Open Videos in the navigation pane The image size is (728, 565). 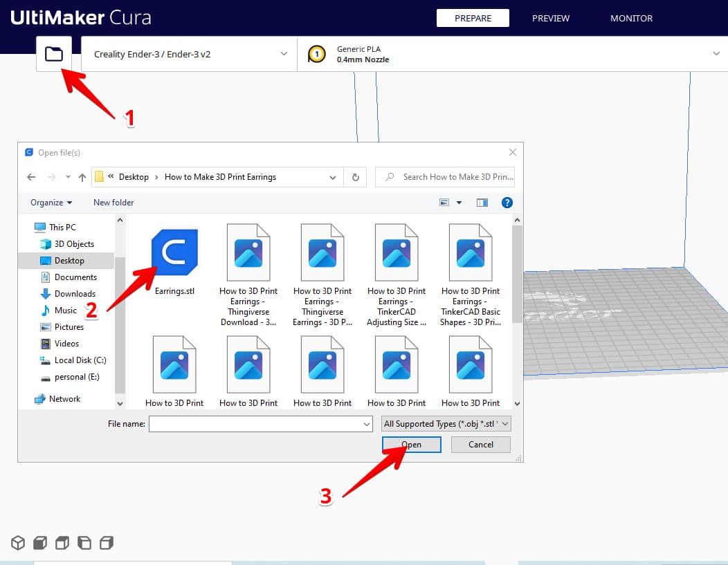tap(60, 344)
